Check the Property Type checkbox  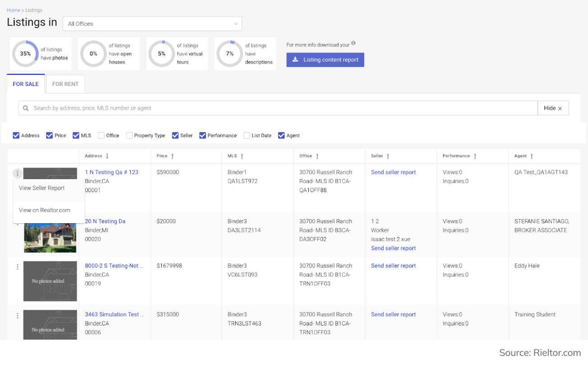click(x=129, y=136)
